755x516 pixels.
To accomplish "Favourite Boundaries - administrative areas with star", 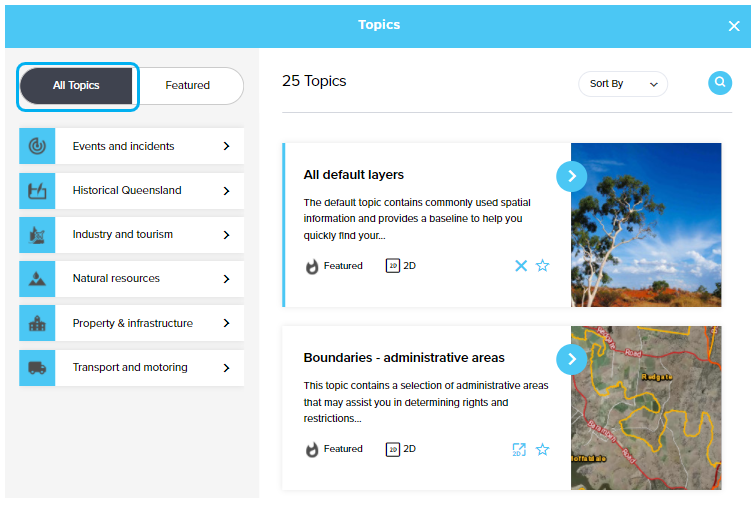I will coord(543,449).
